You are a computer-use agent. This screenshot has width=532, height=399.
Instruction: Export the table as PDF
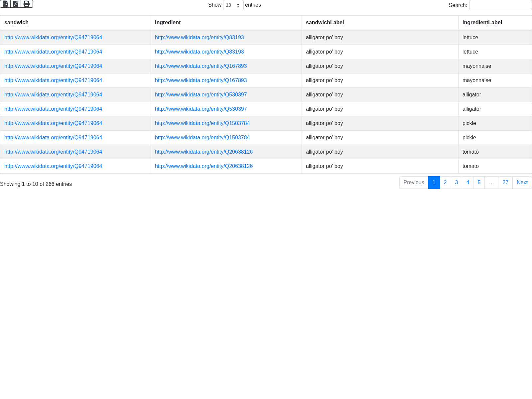(x=16, y=4)
